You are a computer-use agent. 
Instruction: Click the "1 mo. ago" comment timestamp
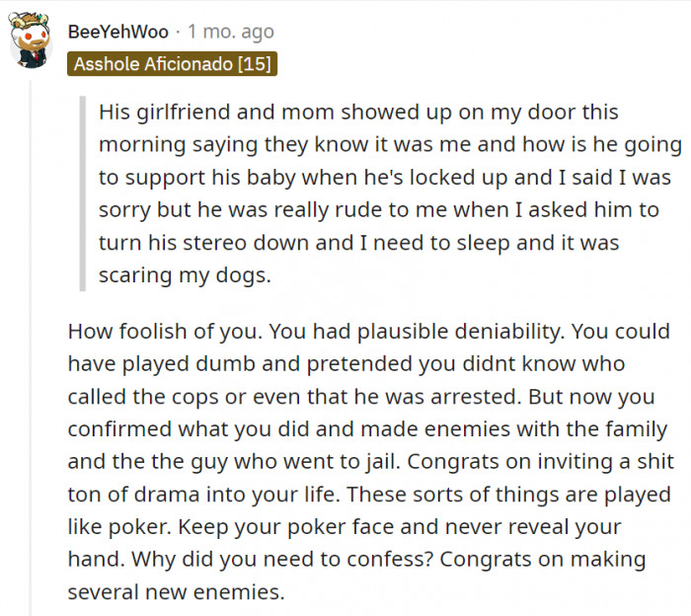click(230, 32)
